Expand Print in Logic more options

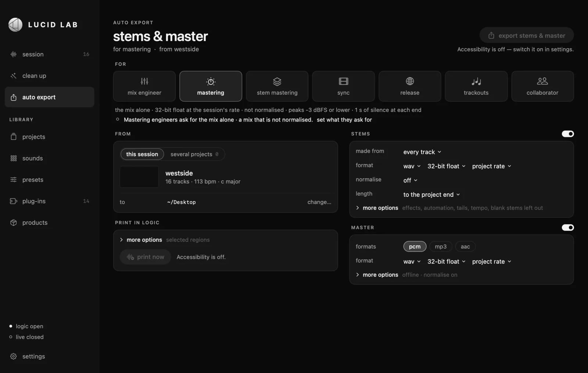click(x=141, y=240)
